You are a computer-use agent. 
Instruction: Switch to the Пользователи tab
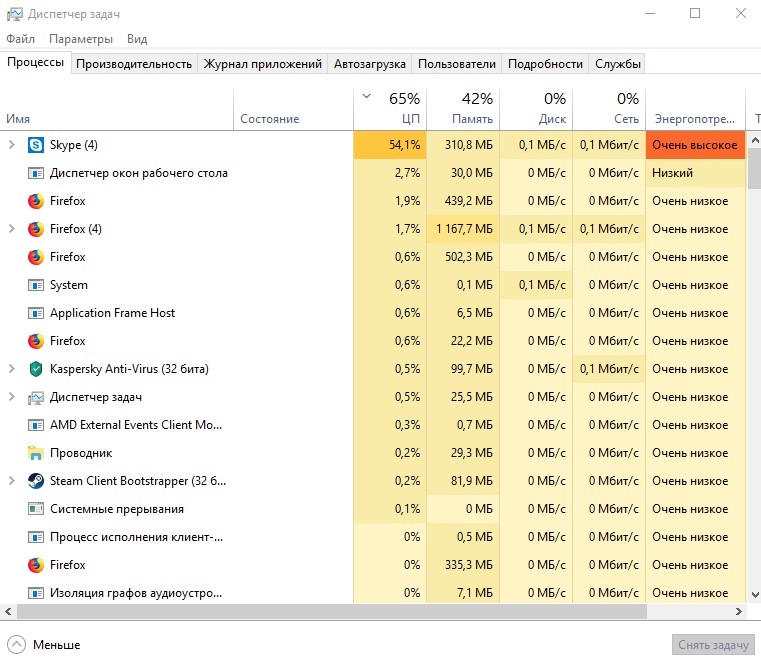click(457, 64)
